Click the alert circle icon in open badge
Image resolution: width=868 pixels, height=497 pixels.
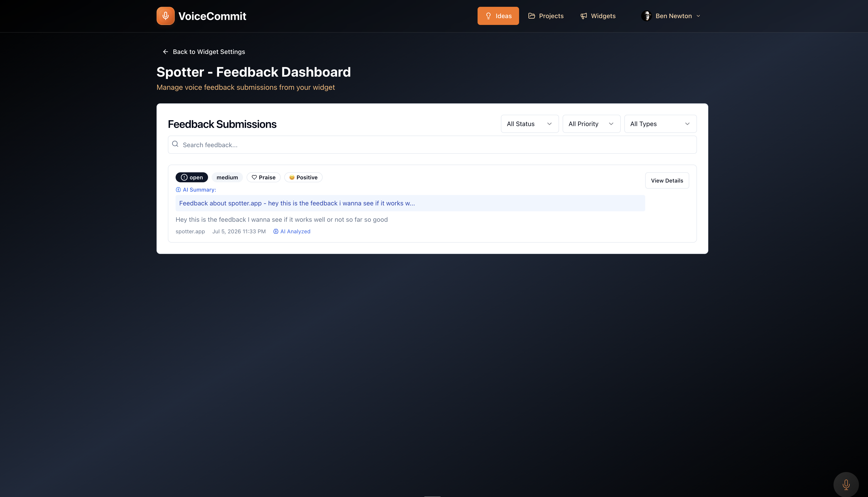[184, 177]
